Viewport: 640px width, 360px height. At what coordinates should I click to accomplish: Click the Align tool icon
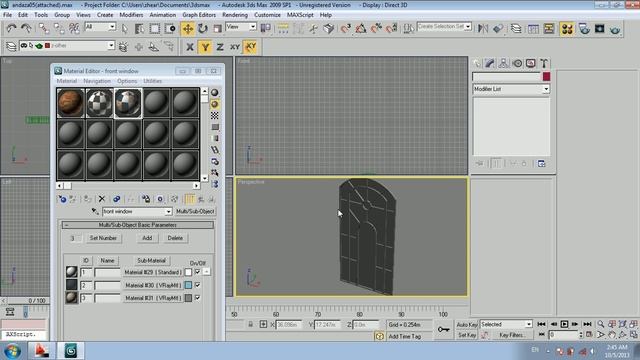(498, 28)
